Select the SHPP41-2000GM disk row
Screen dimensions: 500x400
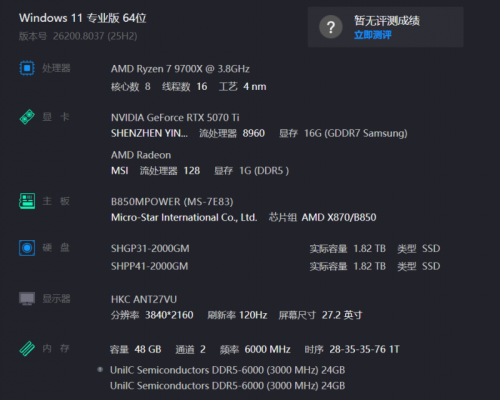click(275, 266)
